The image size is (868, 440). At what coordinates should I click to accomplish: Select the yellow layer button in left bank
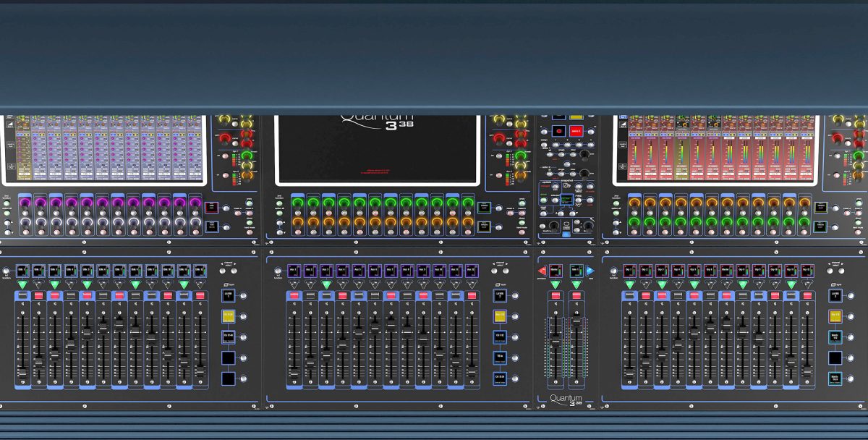229,316
